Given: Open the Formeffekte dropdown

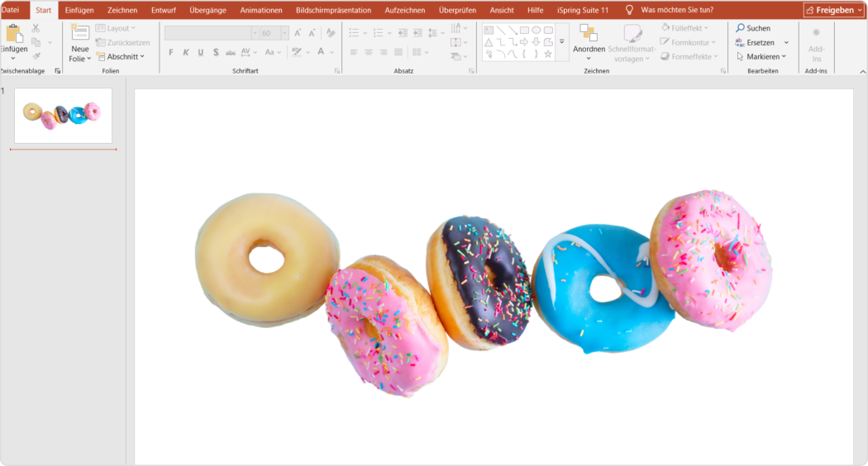Looking at the screenshot, I should pyautogui.click(x=689, y=56).
